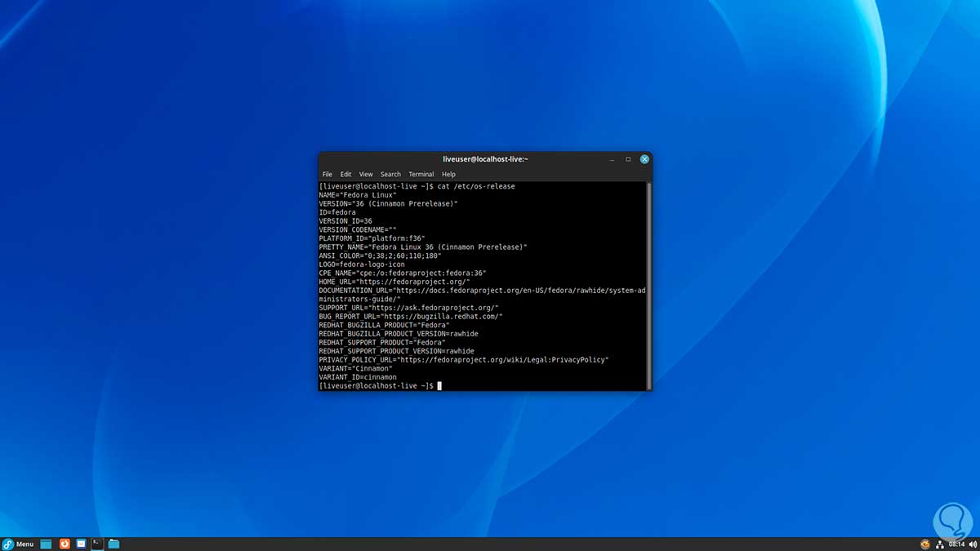Open the Search menu in the terminal

[390, 174]
